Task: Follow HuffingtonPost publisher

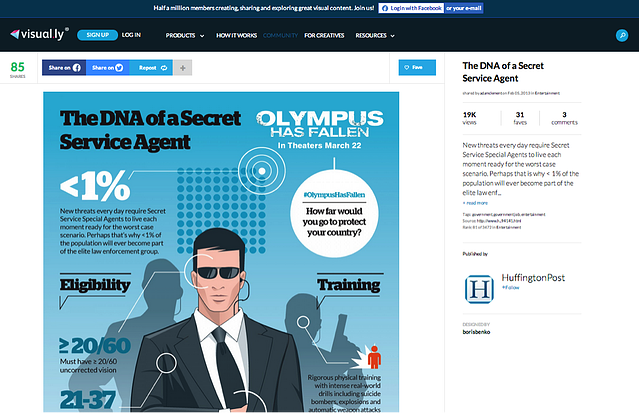Action: tap(510, 287)
